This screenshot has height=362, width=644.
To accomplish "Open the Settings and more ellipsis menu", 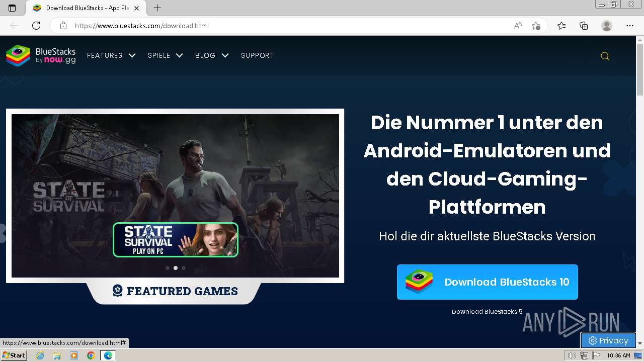I will pyautogui.click(x=630, y=26).
